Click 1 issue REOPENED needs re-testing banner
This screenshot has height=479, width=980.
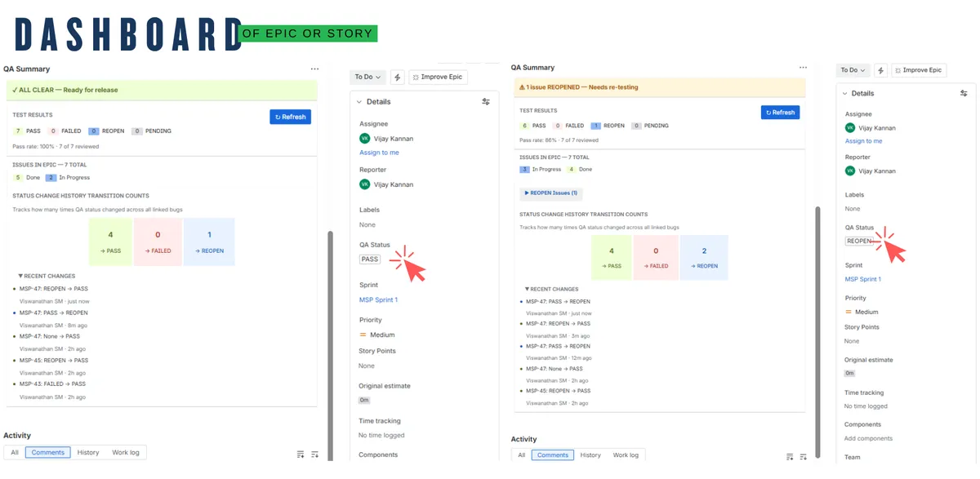point(660,87)
